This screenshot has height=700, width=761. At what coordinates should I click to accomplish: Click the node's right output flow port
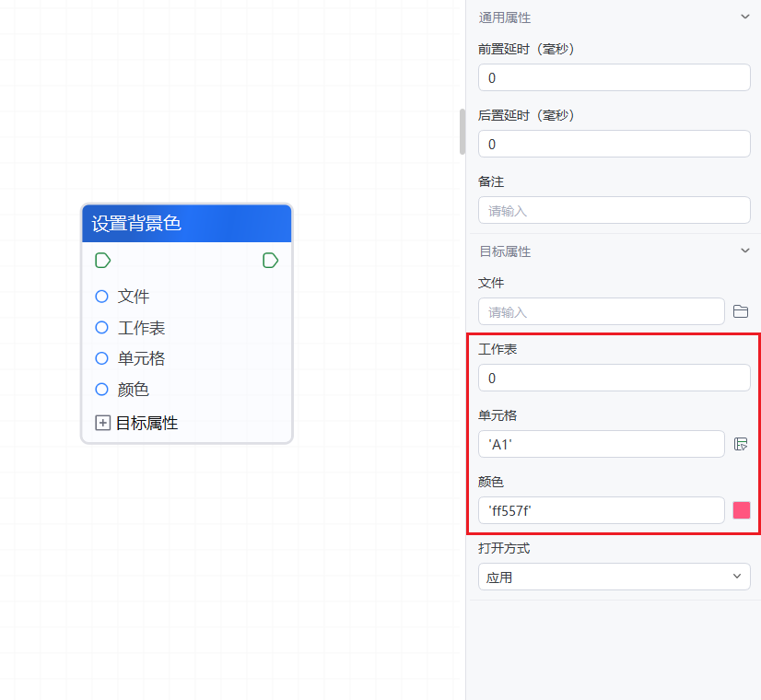pos(270,261)
